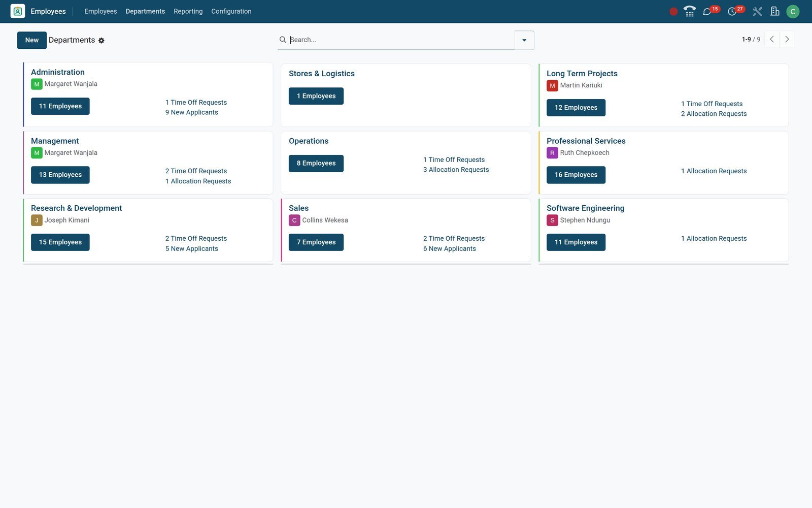Image resolution: width=812 pixels, height=508 pixels.
Task: Create a New department
Action: (x=32, y=40)
